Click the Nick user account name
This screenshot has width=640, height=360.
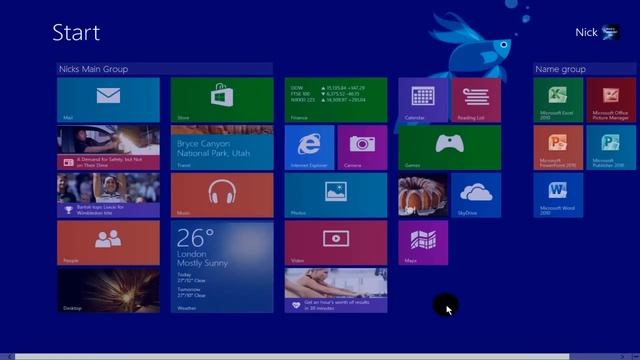click(x=586, y=32)
